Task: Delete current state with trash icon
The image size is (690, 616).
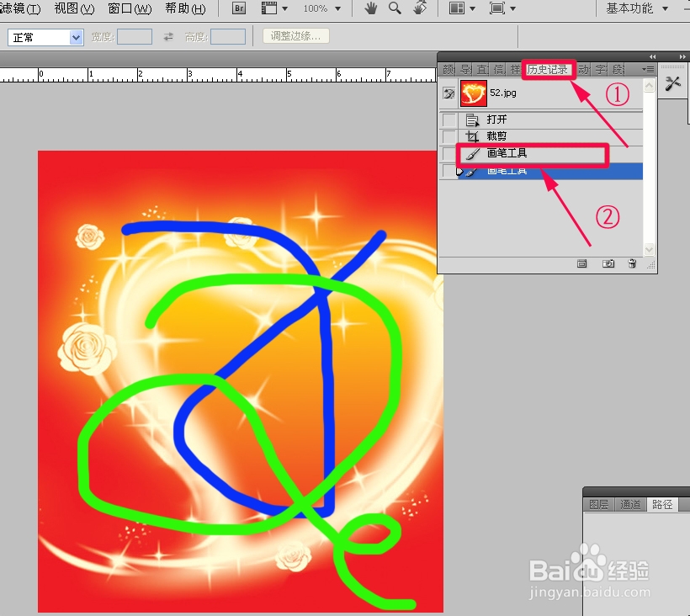Action: click(632, 263)
